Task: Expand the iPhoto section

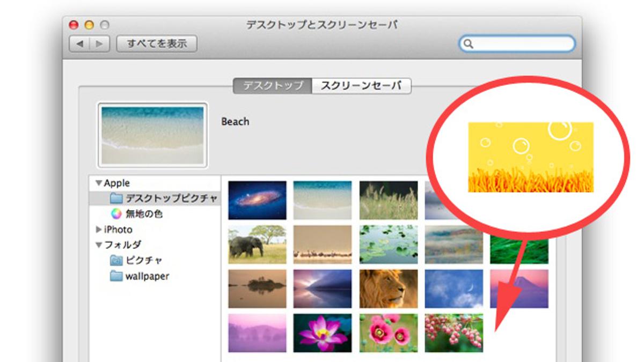Action: coord(98,230)
